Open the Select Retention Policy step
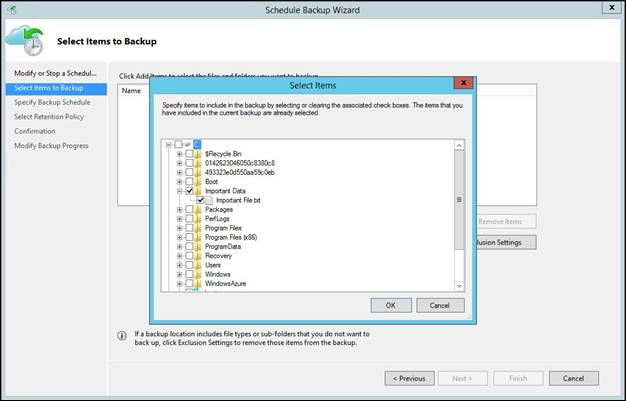Image resolution: width=626 pixels, height=401 pixels. point(49,117)
